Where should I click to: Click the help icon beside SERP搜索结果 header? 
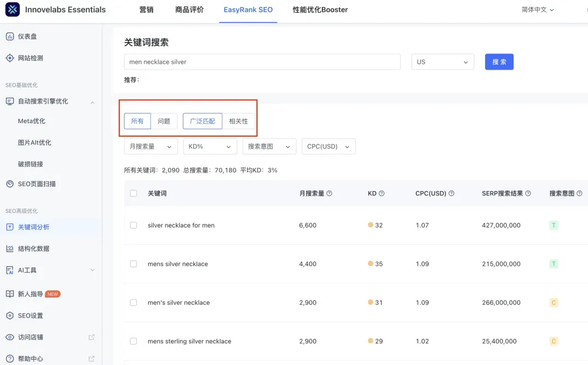(528, 193)
